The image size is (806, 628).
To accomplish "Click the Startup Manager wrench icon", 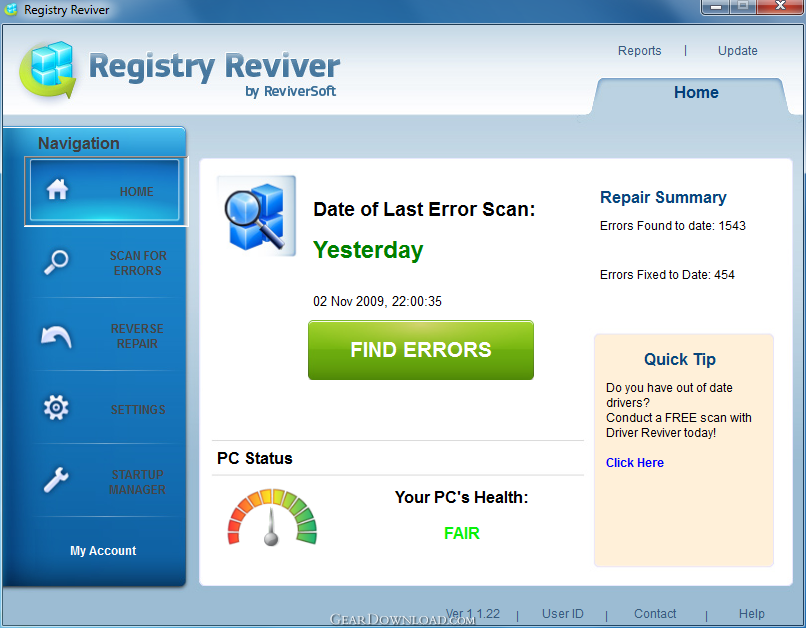I will click(x=56, y=480).
